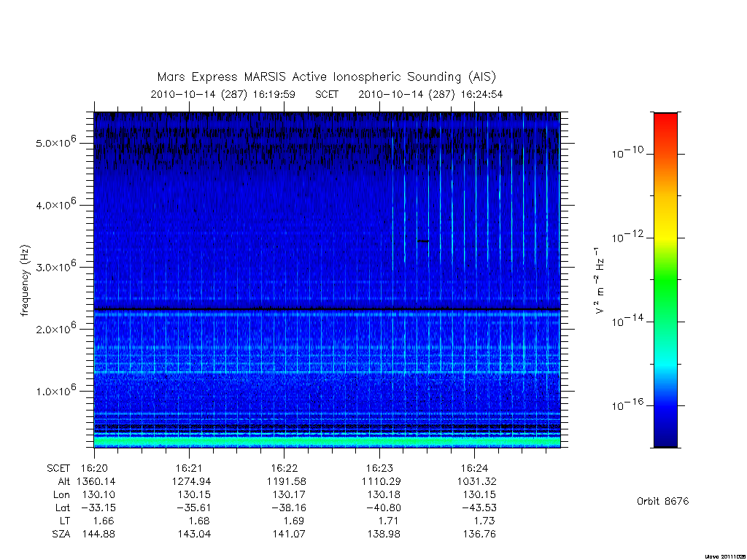Click the time tick label 16:20
The image size is (747, 560).
(x=94, y=469)
